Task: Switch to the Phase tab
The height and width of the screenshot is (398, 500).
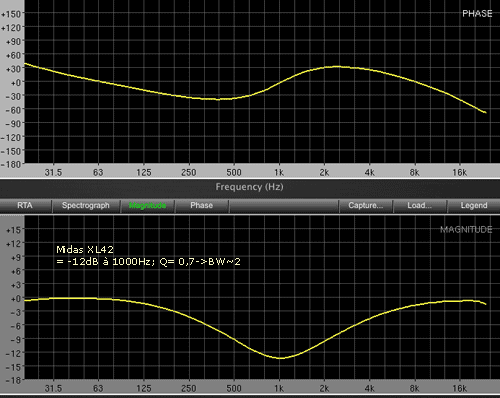Action: click(x=202, y=205)
